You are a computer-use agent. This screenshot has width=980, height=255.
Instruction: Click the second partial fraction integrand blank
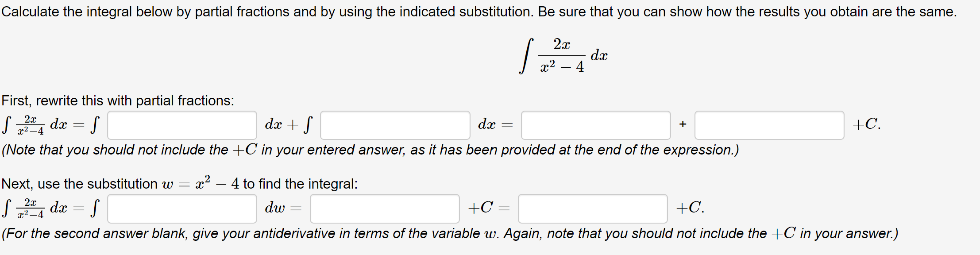(x=394, y=125)
